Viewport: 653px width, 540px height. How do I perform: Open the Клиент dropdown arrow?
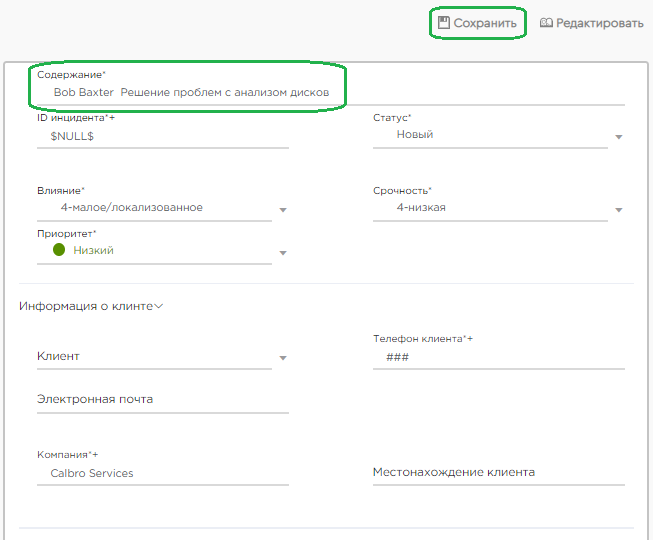pos(283,358)
